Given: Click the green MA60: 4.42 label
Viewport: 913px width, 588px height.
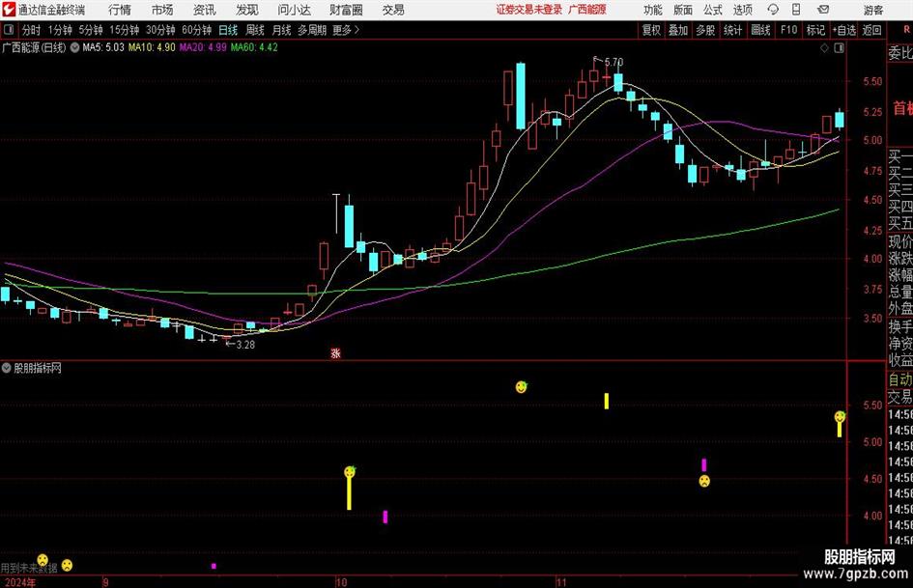Looking at the screenshot, I should [254, 47].
